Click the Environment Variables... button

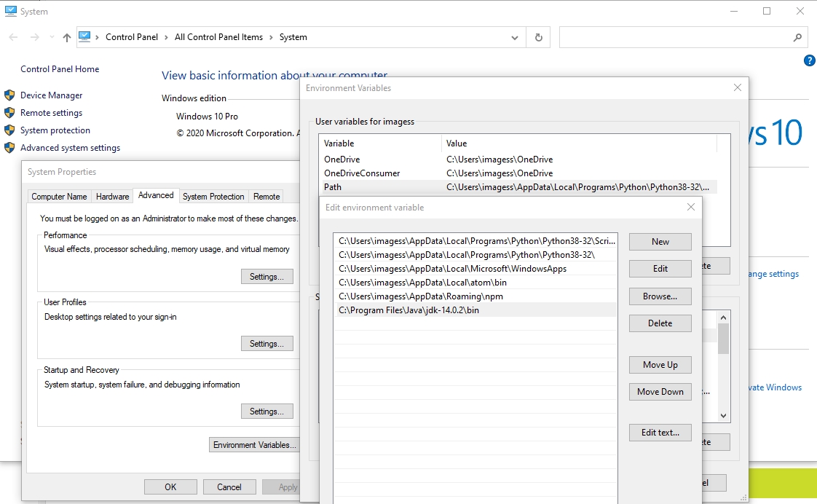pyautogui.click(x=254, y=445)
